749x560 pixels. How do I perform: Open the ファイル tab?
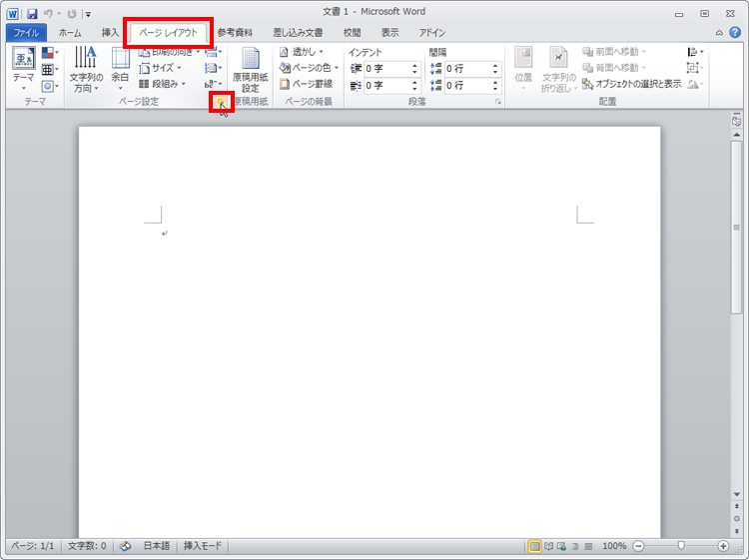26,33
